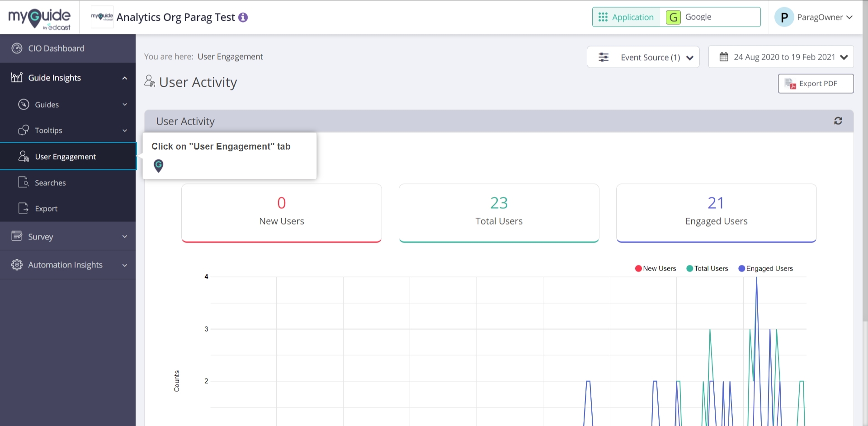Expand the Tooltips submenu chevron
The image size is (868, 426).
125,131
